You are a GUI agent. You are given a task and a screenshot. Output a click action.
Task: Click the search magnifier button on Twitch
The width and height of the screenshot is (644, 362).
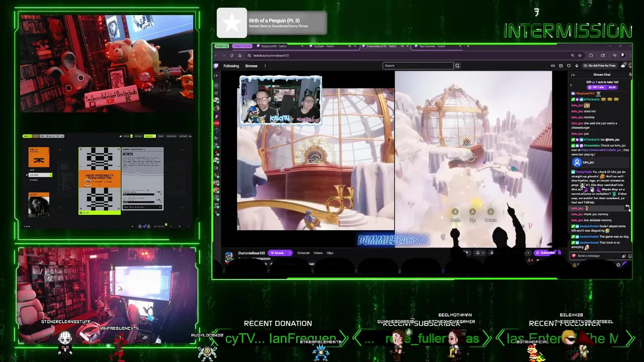(457, 66)
